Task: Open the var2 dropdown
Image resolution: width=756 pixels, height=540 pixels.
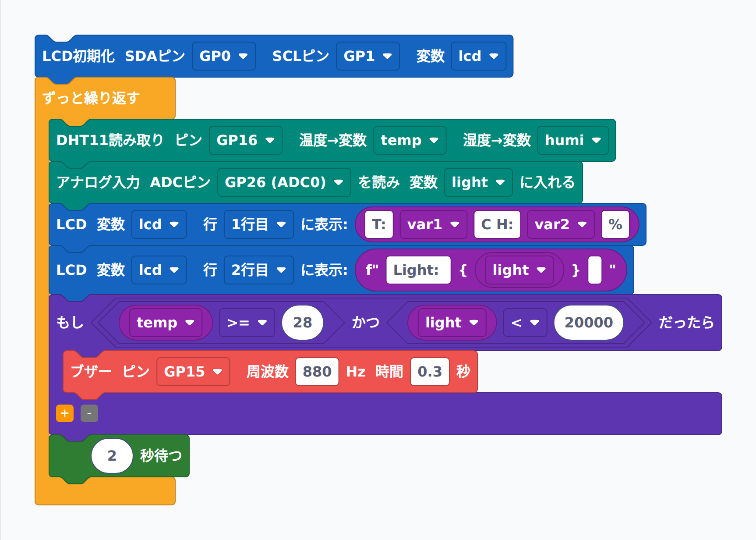Action: tap(561, 224)
